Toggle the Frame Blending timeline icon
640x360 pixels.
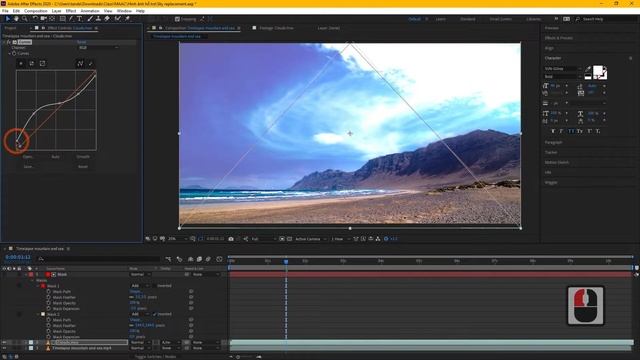click(199, 259)
